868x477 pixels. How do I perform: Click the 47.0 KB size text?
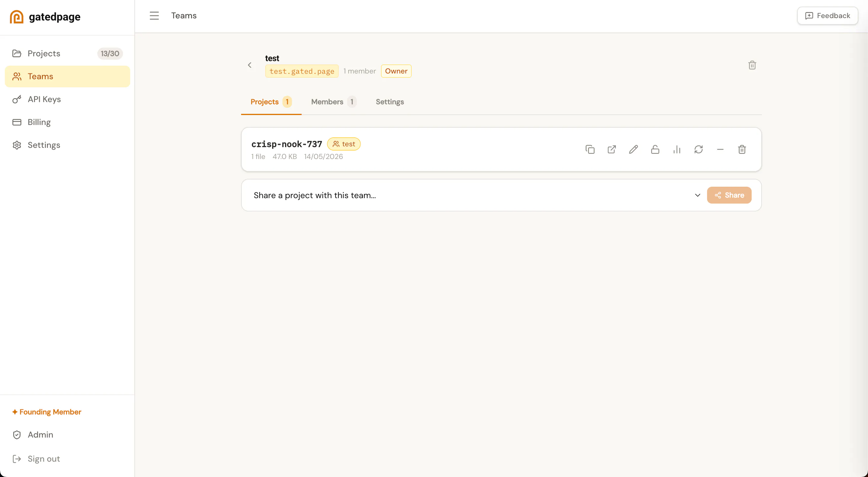(285, 157)
